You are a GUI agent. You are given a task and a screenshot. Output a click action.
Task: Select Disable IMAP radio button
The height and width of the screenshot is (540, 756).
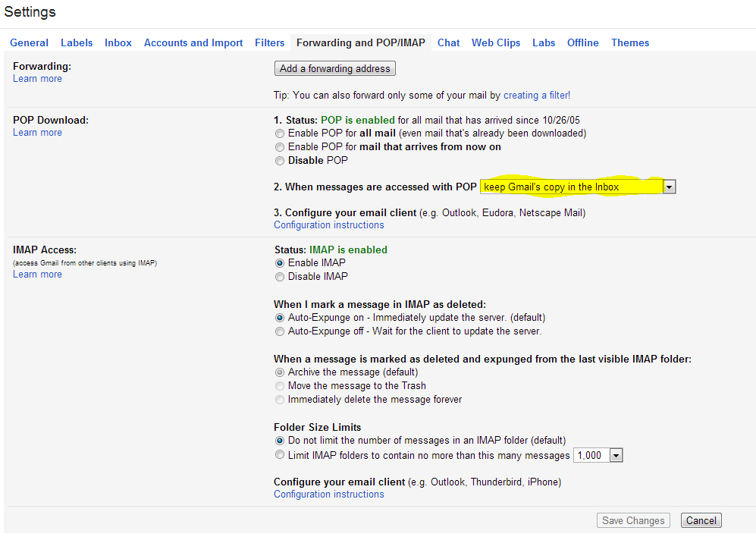(280, 277)
